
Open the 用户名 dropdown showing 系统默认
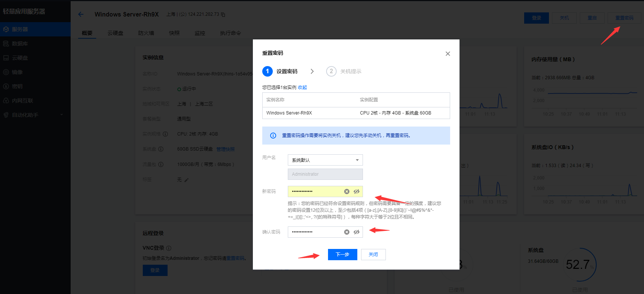tap(325, 160)
